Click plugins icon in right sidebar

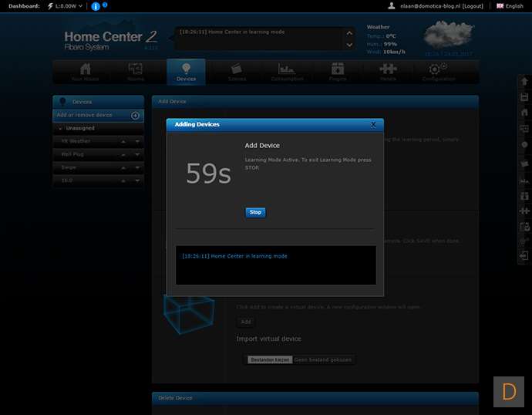[x=524, y=196]
